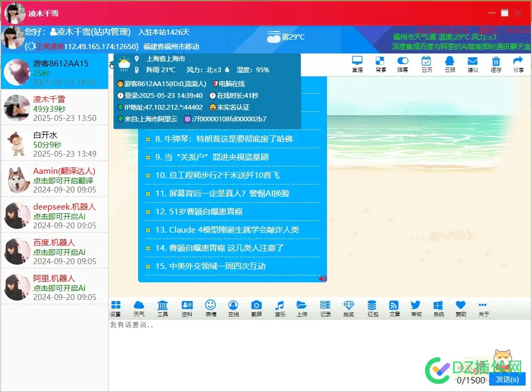Click the 入驻本站1426天 text in header
The image size is (532, 392).
pos(164,32)
